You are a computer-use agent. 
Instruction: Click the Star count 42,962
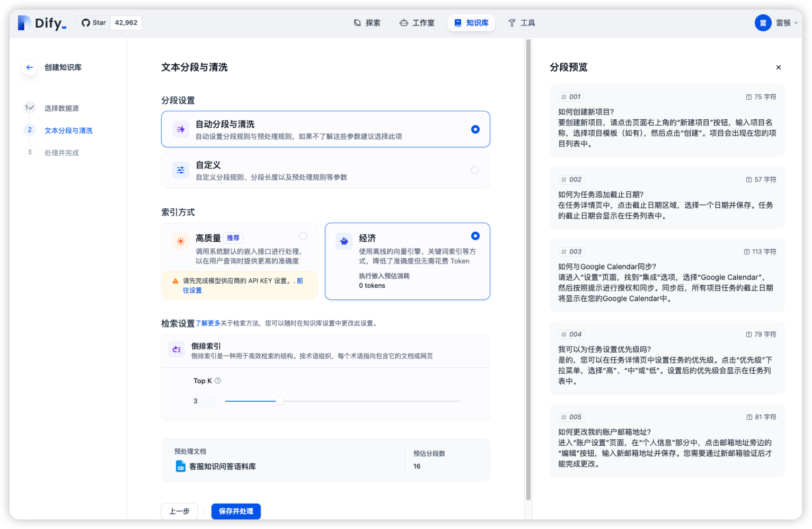(x=126, y=23)
